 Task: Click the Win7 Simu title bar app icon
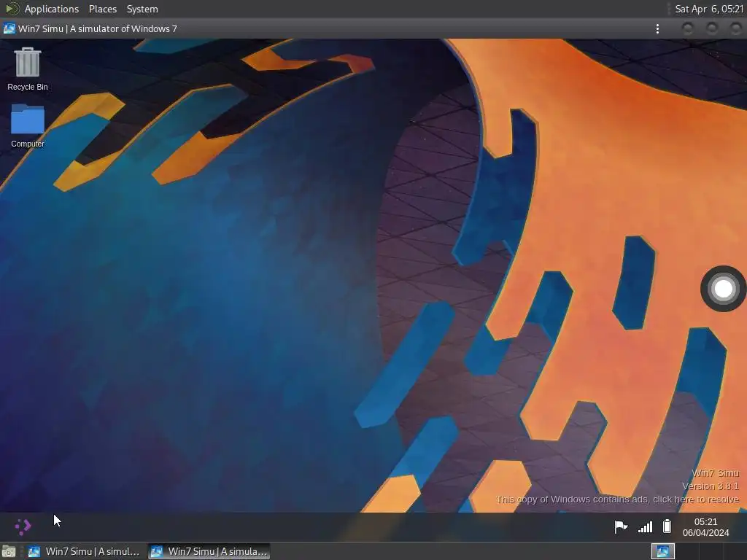pos(9,28)
